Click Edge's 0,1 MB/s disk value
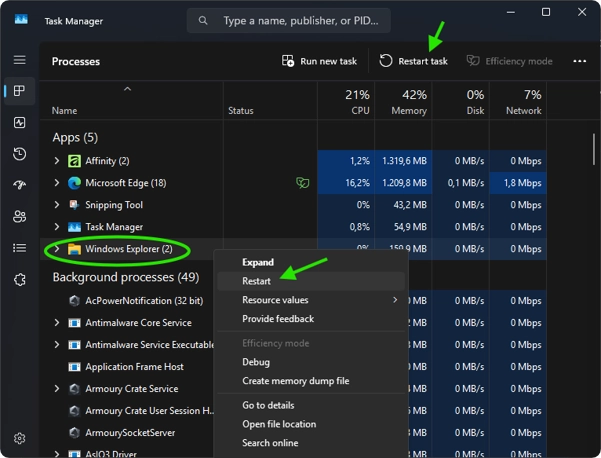Screen dimensions: 601x458 pyautogui.click(x=461, y=183)
